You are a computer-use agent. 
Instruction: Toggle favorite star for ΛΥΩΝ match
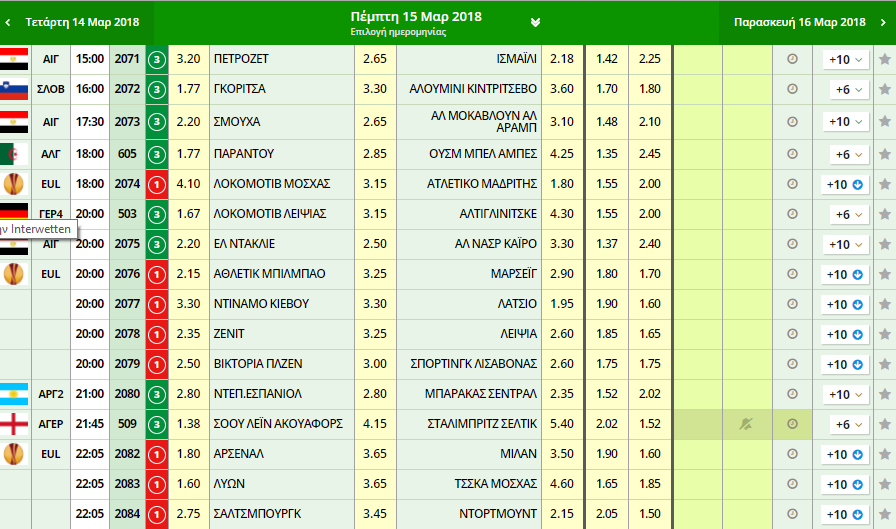pos(884,484)
